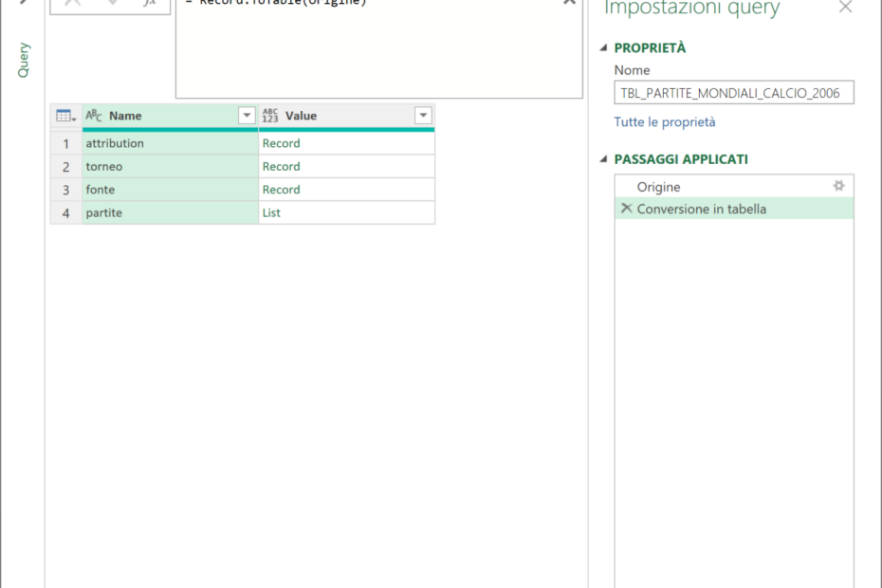Delete the Conversione in tabella step
The image size is (882, 588).
(626, 209)
